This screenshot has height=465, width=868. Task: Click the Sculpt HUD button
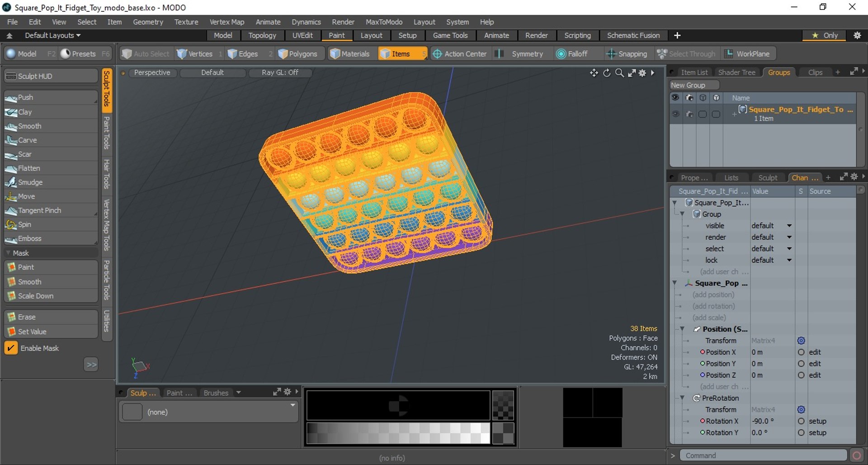click(x=51, y=76)
